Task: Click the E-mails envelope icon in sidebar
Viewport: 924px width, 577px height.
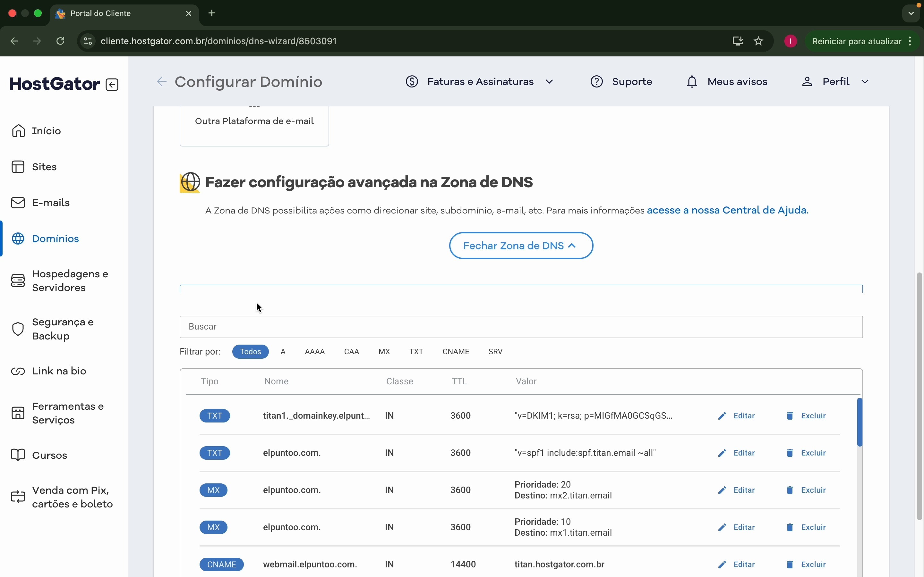Action: pyautogui.click(x=18, y=203)
